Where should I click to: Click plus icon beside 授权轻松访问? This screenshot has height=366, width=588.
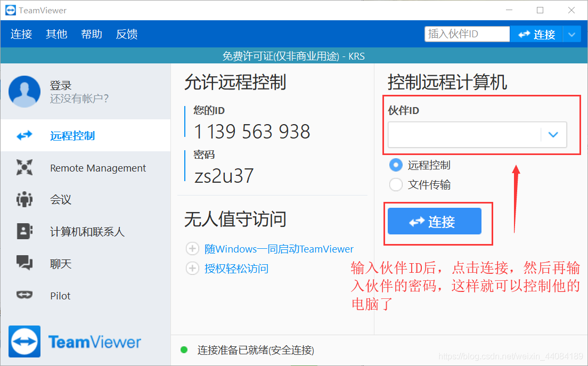[192, 268]
